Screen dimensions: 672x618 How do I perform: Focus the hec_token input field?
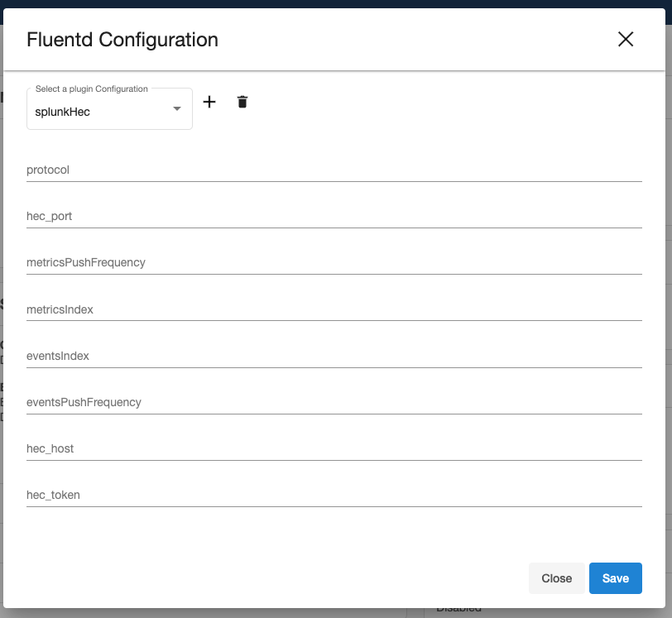(334, 495)
